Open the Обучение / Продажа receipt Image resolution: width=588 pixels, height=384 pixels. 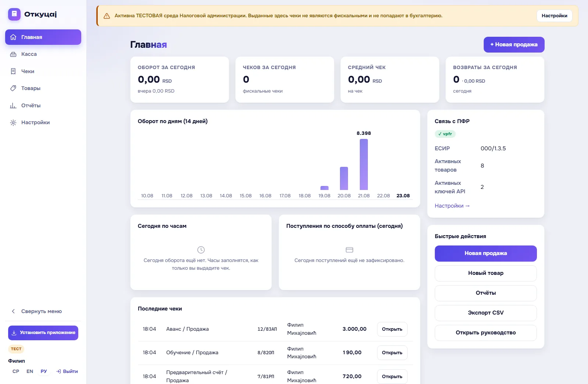(x=392, y=353)
